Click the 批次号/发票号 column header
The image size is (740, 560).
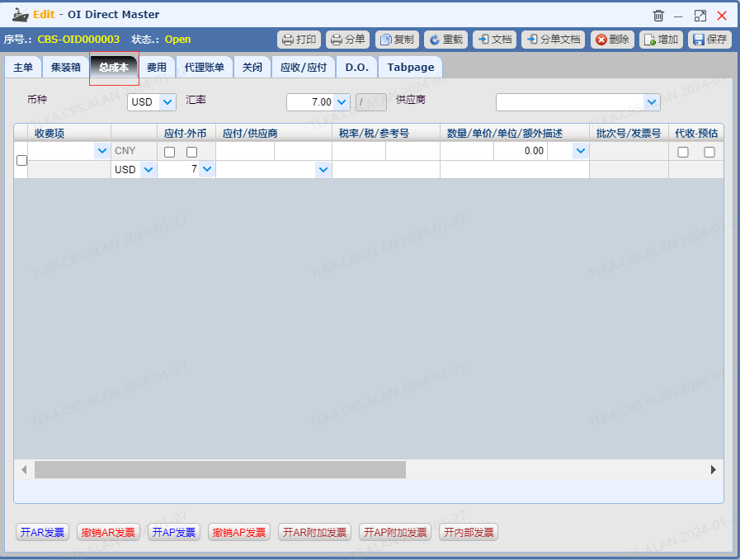pos(629,133)
